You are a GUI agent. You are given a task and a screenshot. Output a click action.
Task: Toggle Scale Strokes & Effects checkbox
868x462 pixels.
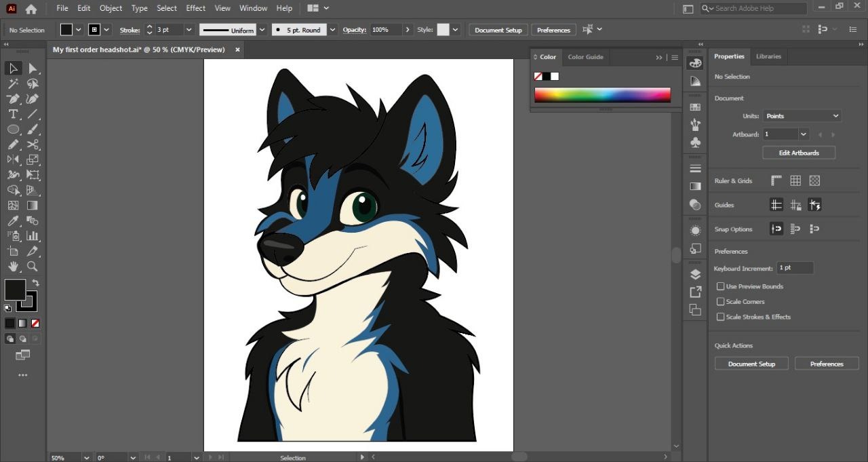pos(721,317)
